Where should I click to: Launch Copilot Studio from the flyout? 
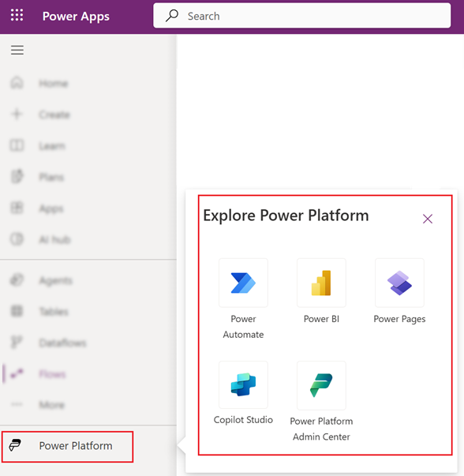pyautogui.click(x=243, y=385)
